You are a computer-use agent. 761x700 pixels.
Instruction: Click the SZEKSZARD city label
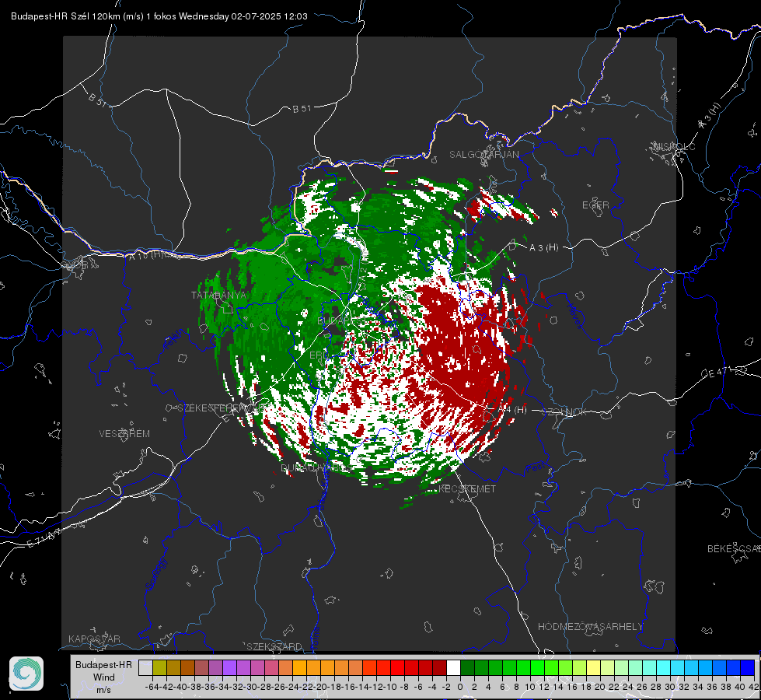[274, 646]
